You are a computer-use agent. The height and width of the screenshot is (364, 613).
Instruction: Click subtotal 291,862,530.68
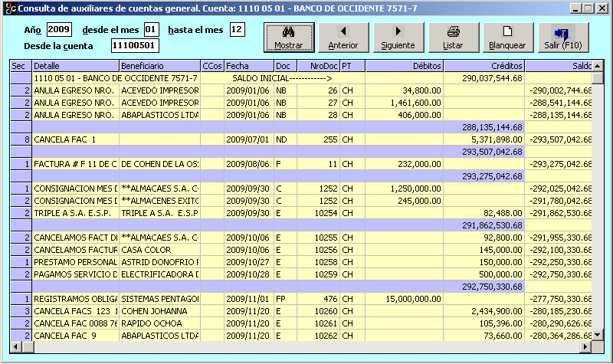coord(492,225)
